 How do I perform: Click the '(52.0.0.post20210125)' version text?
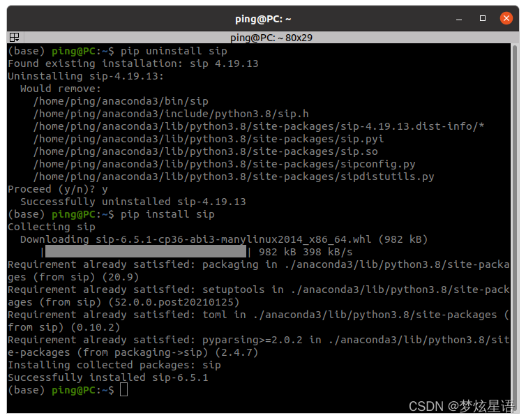174,302
